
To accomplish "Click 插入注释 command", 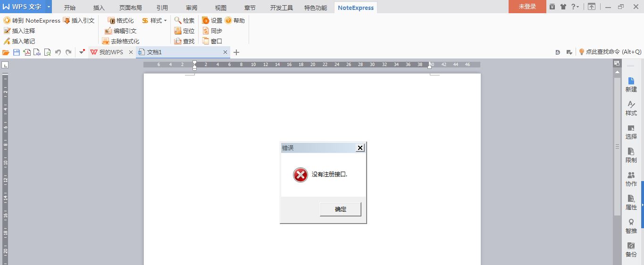I will tap(19, 31).
